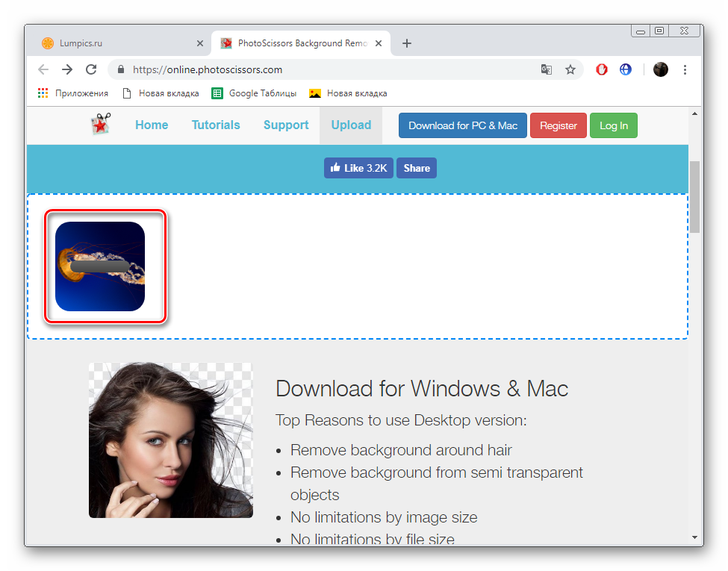Viewport: 728px width, 571px height.
Task: Open the Google Таблицы bookmark
Action: point(254,93)
